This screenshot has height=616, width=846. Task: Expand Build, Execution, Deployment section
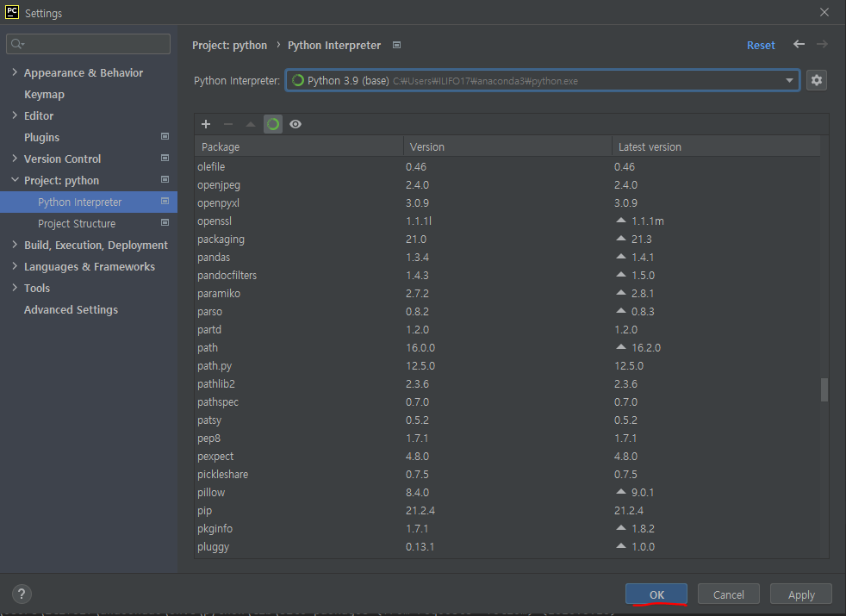pyautogui.click(x=15, y=245)
